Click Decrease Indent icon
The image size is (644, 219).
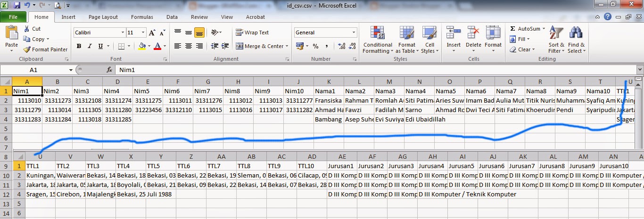[215, 46]
